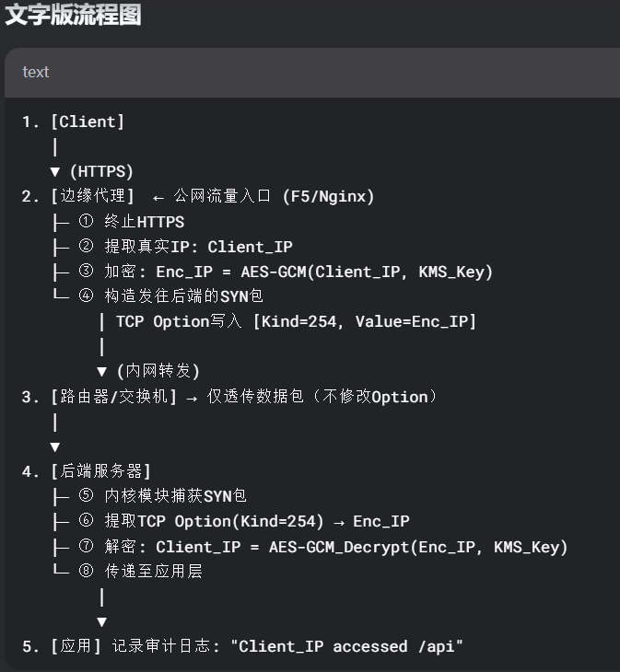
Task: Click the (HTTPS) arrow line
Action: [x=92, y=171]
